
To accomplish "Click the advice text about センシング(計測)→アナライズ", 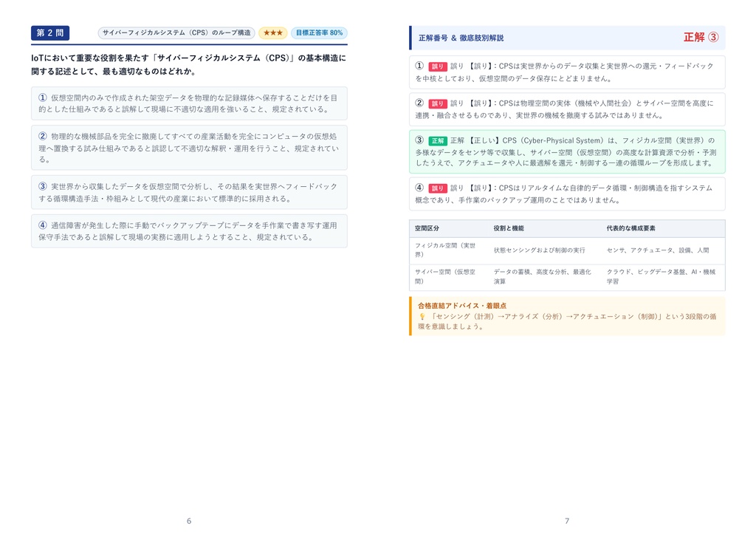I will [568, 321].
